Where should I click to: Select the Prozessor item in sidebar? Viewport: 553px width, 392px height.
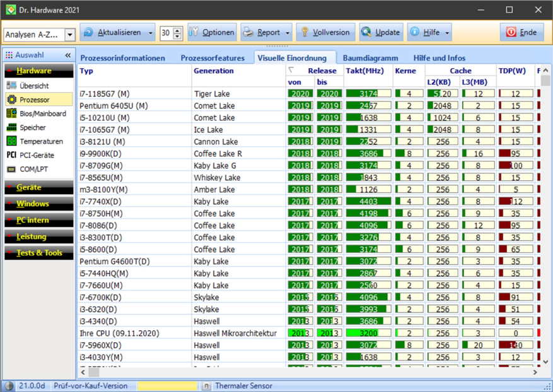click(34, 100)
